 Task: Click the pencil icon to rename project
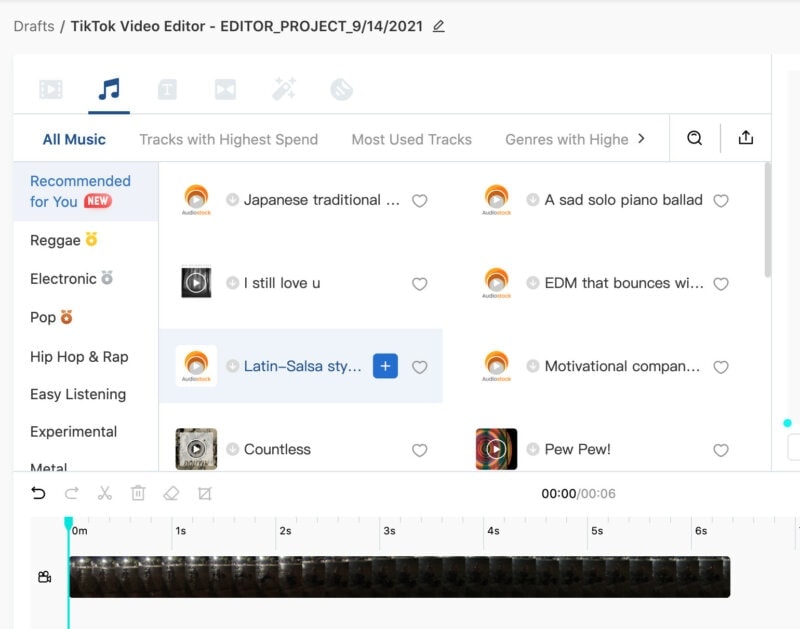click(x=438, y=26)
